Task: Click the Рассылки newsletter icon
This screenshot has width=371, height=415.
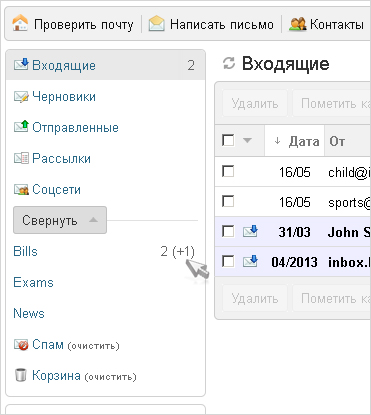Action: (21, 158)
